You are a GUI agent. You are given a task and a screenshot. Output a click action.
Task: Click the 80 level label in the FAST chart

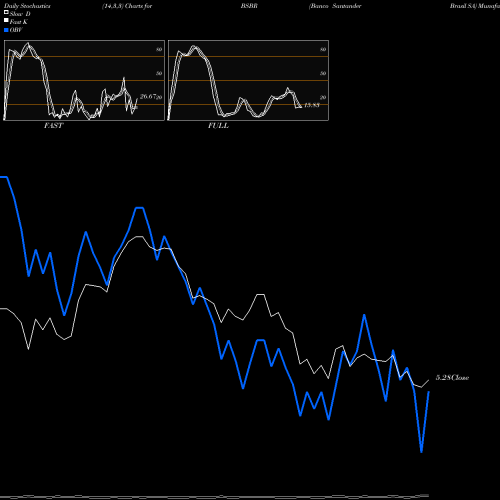159,49
